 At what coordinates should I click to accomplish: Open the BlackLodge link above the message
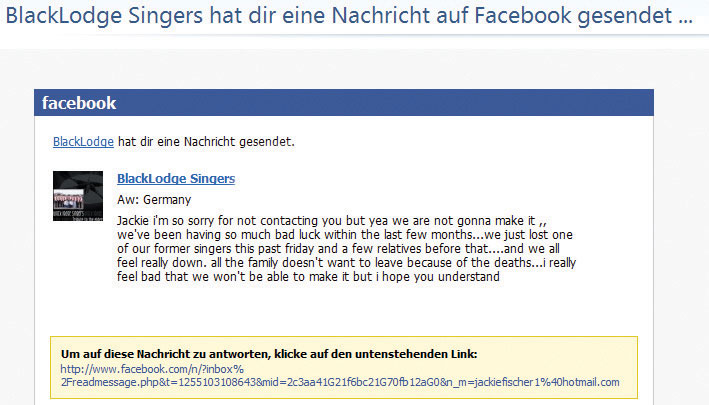tap(83, 142)
